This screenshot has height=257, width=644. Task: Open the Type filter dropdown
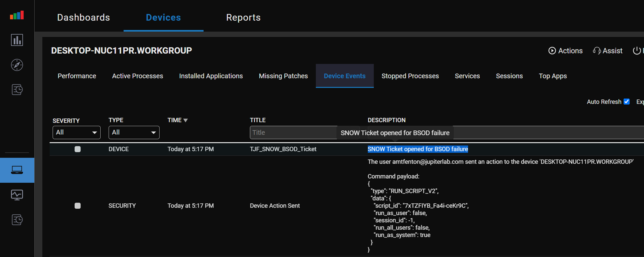(x=134, y=132)
